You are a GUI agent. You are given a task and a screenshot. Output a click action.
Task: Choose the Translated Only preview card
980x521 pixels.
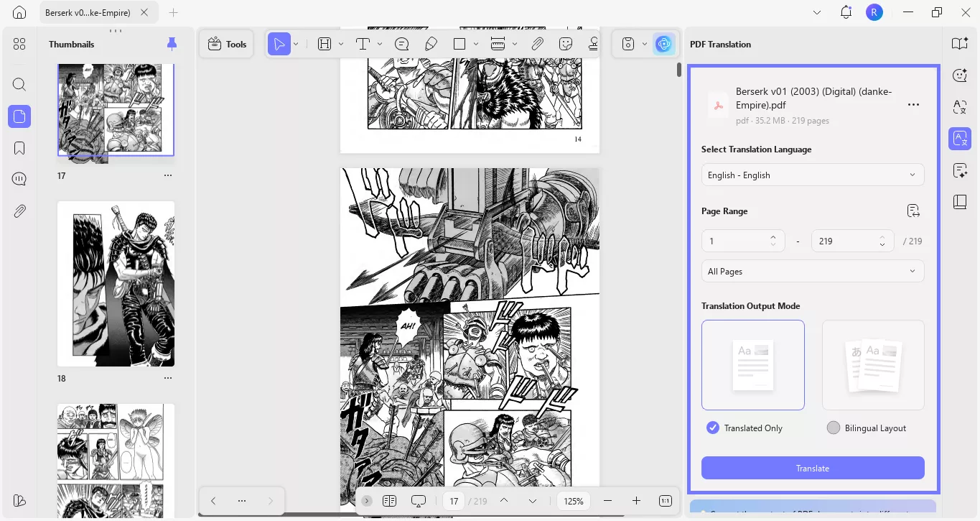pyautogui.click(x=753, y=365)
